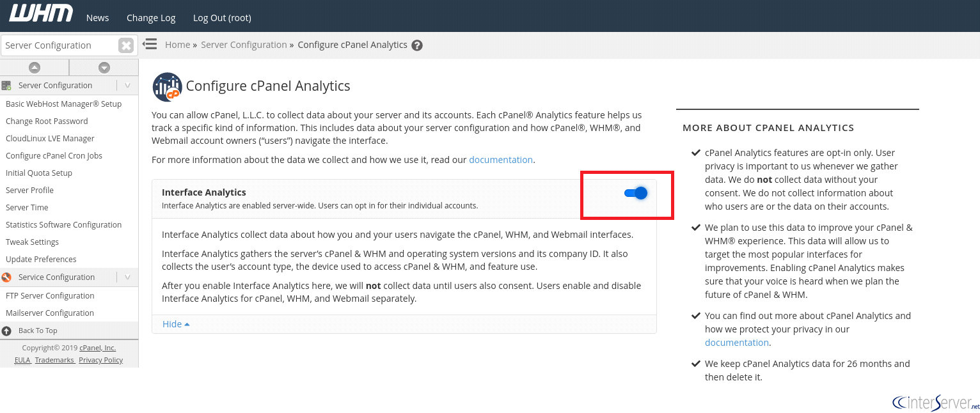Collapse sidebar with hamburger arrow icon

click(150, 44)
